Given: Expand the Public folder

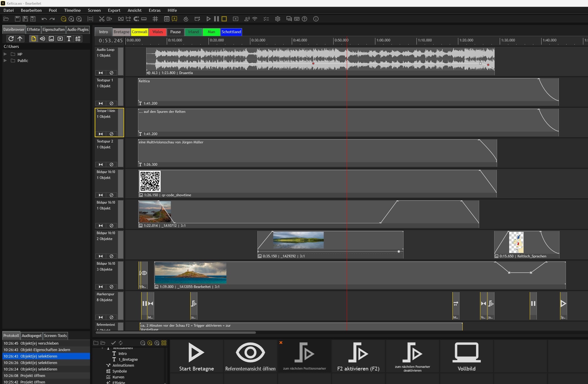Looking at the screenshot, I should [x=5, y=61].
